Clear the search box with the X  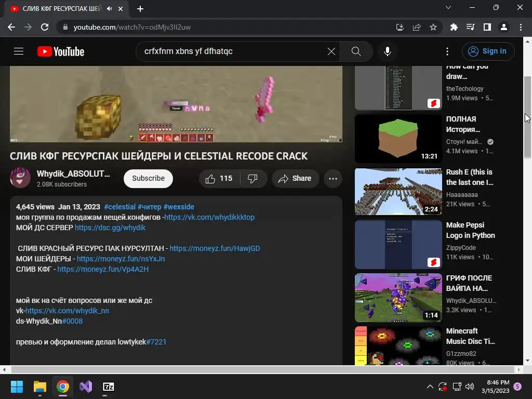331,51
